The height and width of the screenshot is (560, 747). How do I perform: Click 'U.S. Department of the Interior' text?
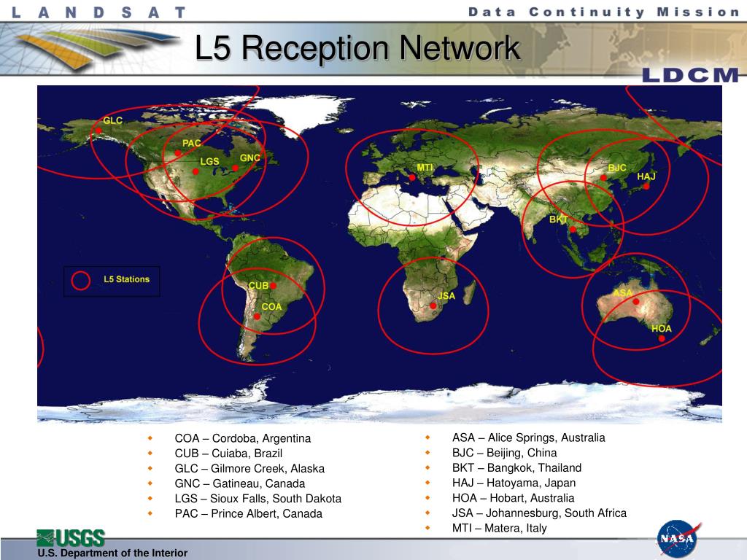pyautogui.click(x=112, y=553)
